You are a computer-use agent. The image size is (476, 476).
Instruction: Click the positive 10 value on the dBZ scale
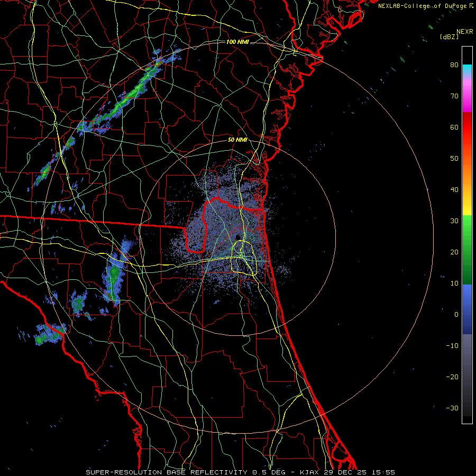[x=454, y=283]
